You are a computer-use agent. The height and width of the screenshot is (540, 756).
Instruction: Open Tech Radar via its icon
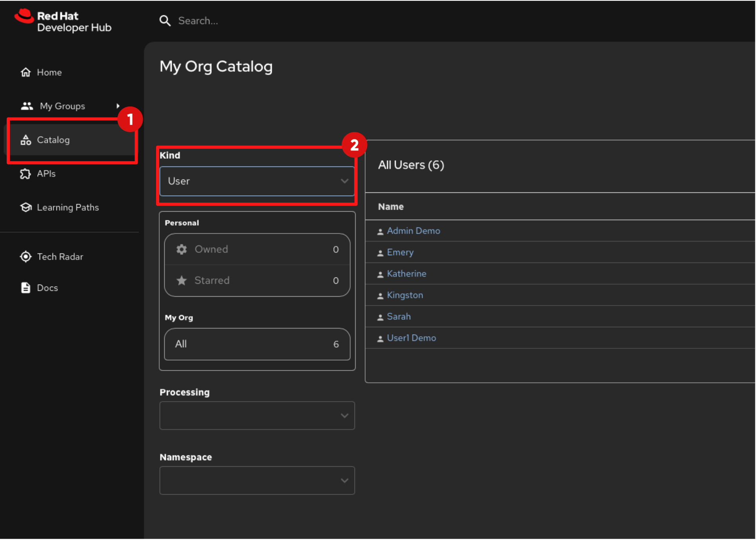click(x=25, y=256)
